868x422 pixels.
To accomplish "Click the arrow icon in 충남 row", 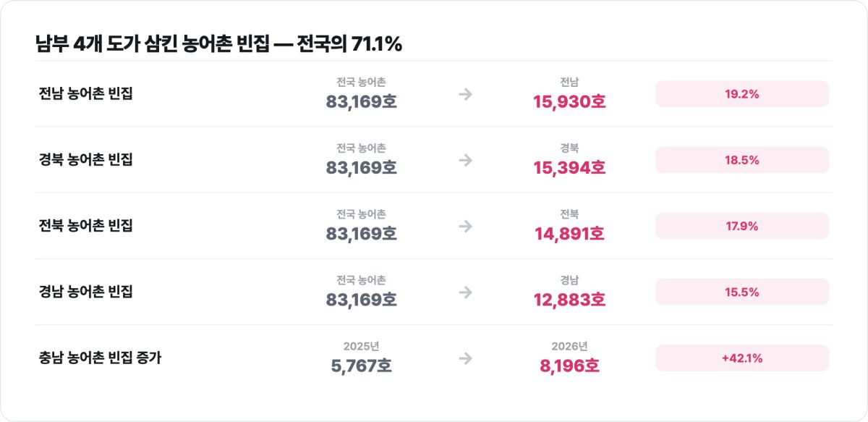I will [466, 358].
